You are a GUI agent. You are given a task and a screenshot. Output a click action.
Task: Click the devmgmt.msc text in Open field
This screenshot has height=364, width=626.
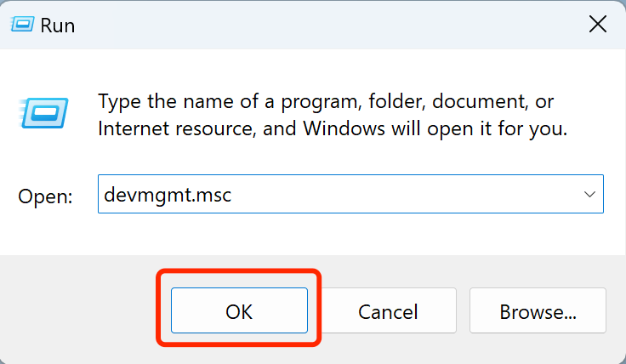tap(167, 195)
